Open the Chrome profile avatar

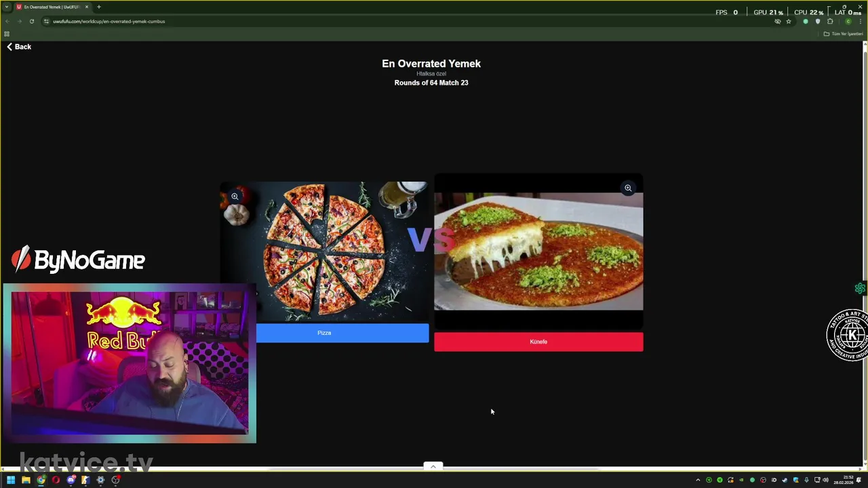click(x=848, y=21)
